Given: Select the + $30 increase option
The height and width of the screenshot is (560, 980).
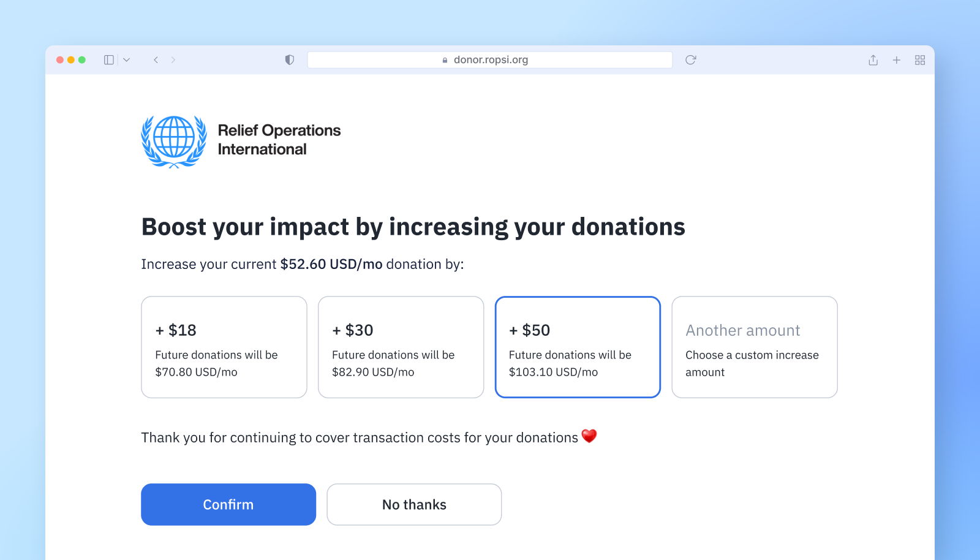Looking at the screenshot, I should (x=401, y=347).
